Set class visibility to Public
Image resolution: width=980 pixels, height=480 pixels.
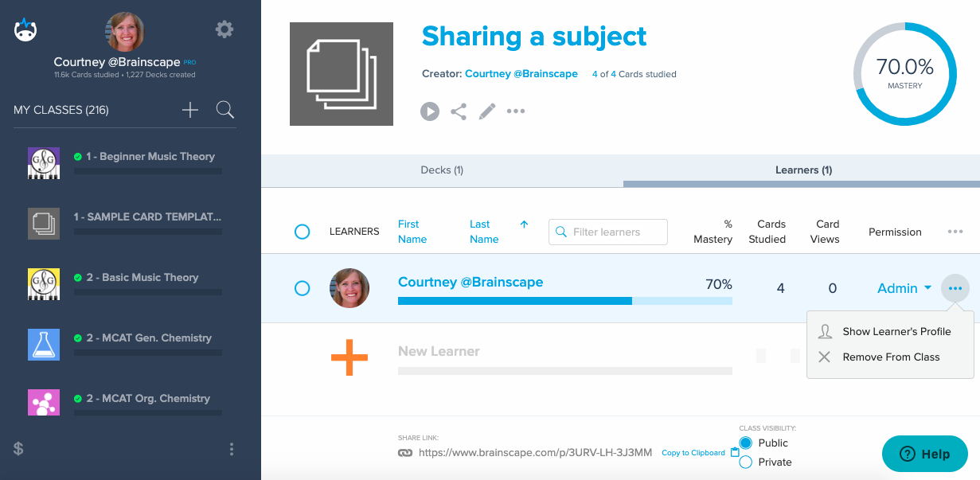point(746,443)
